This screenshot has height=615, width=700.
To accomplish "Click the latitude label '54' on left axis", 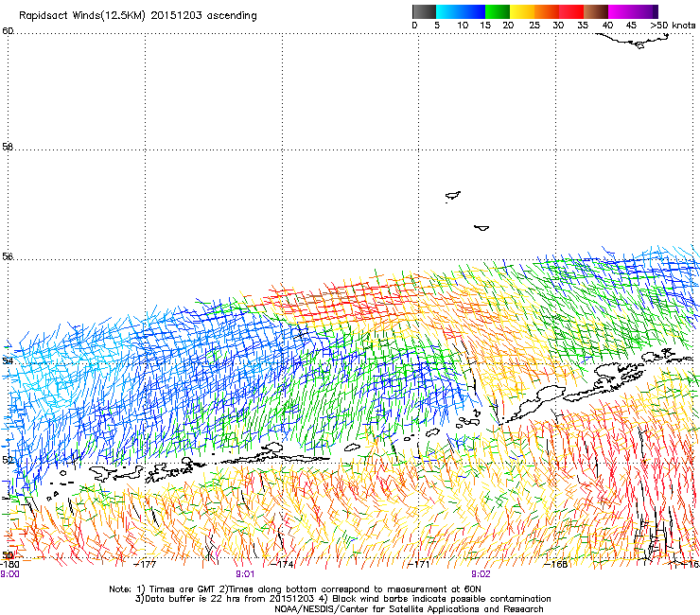I will point(8,360).
